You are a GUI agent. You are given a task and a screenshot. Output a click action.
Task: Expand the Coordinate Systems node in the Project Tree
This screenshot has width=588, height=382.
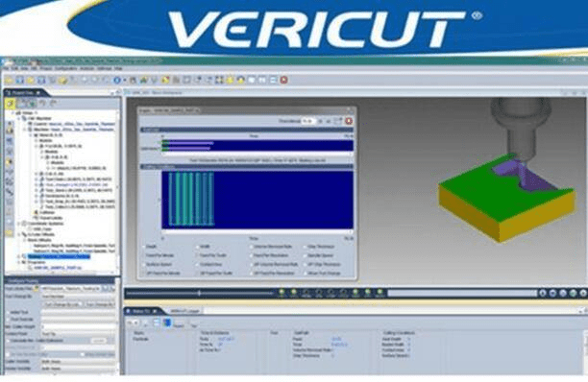click(x=19, y=224)
